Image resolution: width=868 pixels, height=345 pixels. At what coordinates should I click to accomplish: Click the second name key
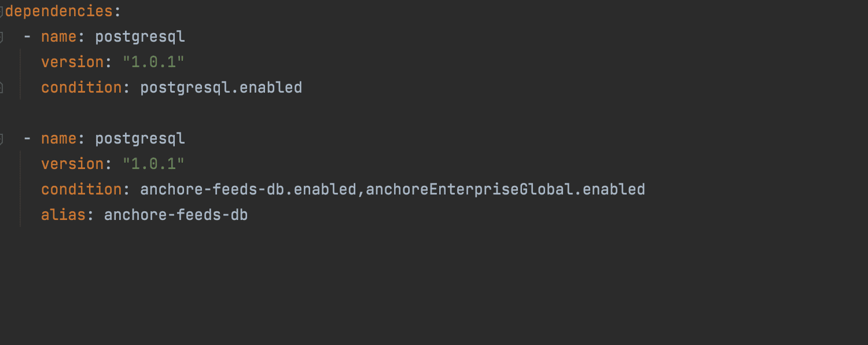tap(58, 138)
